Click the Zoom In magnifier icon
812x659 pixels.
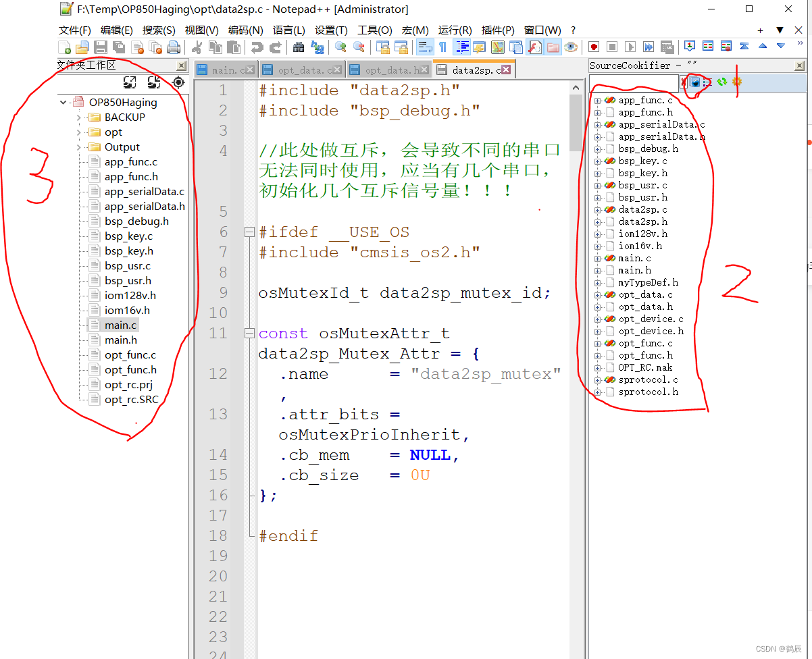point(340,47)
